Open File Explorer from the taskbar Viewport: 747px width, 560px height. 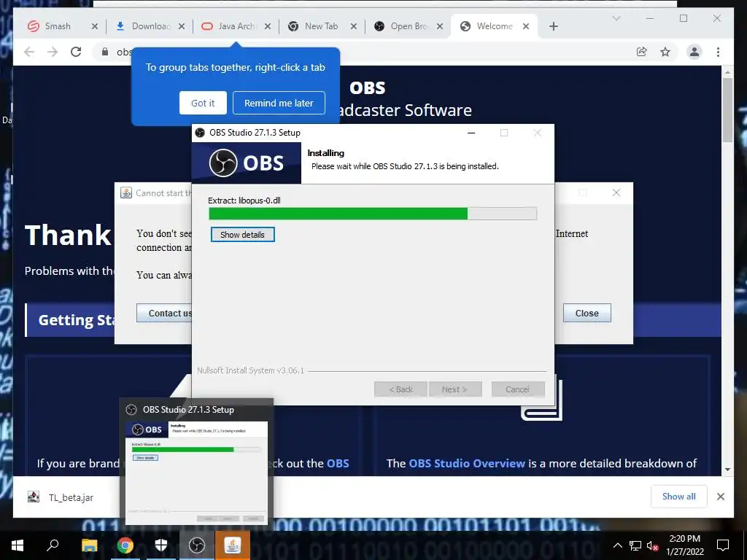(89, 545)
